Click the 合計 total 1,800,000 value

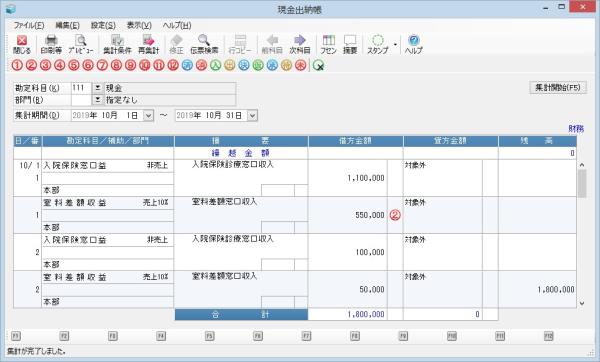[366, 314]
